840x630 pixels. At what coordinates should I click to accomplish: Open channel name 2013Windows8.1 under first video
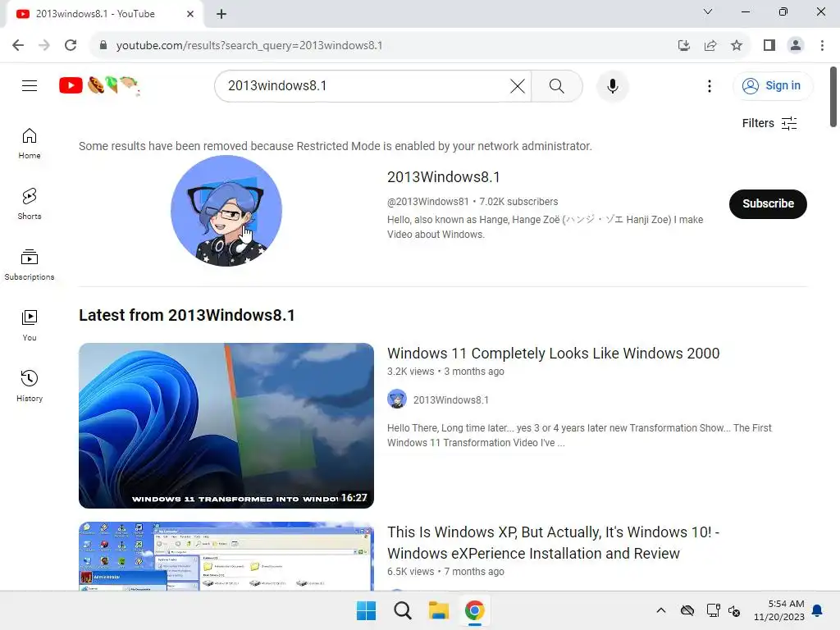pos(450,399)
